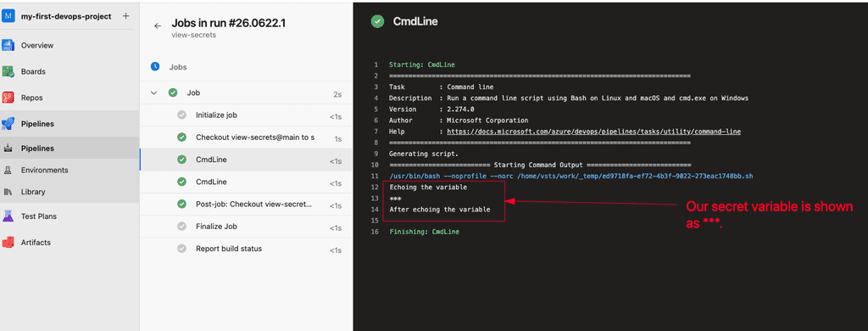Select the Initialize job step
Screen dimensions: 868x331
click(247, 115)
